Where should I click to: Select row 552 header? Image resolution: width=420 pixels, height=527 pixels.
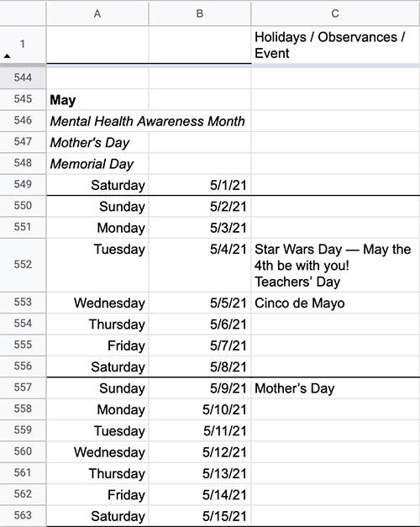click(23, 265)
